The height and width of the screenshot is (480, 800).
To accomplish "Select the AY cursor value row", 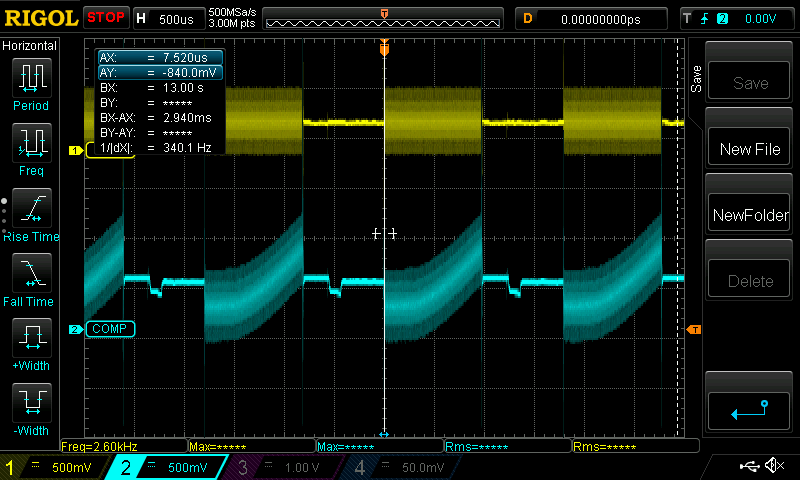I will click(160, 72).
